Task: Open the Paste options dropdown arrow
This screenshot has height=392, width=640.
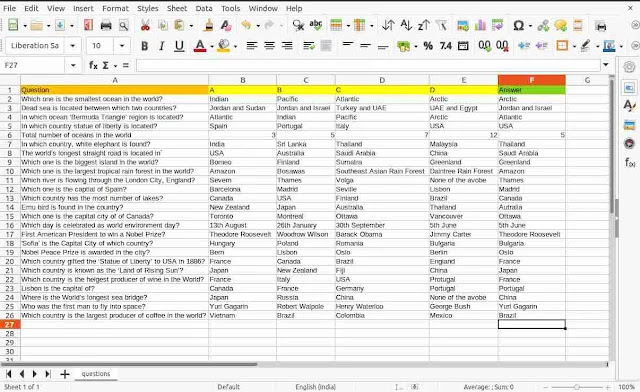Action: [x=191, y=26]
